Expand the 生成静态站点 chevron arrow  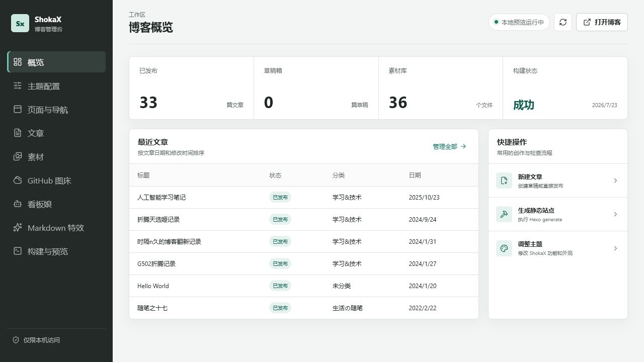point(615,214)
